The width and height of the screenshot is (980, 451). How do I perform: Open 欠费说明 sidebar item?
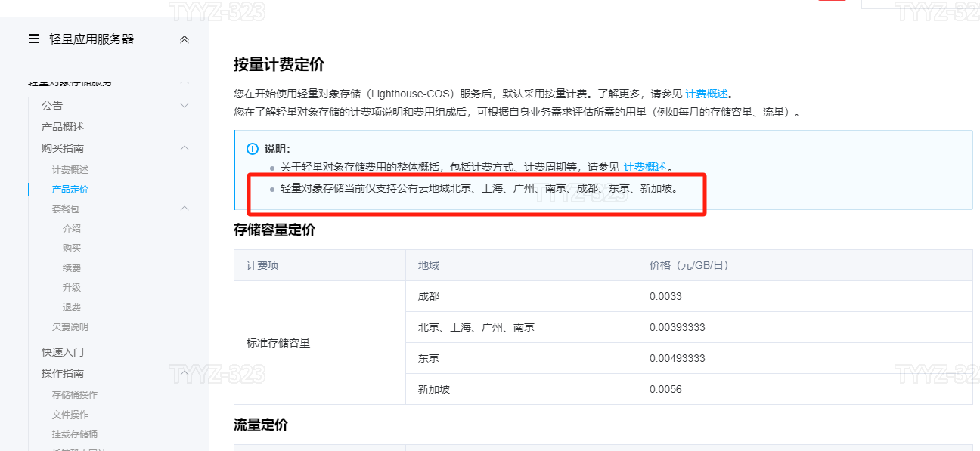[x=70, y=326]
